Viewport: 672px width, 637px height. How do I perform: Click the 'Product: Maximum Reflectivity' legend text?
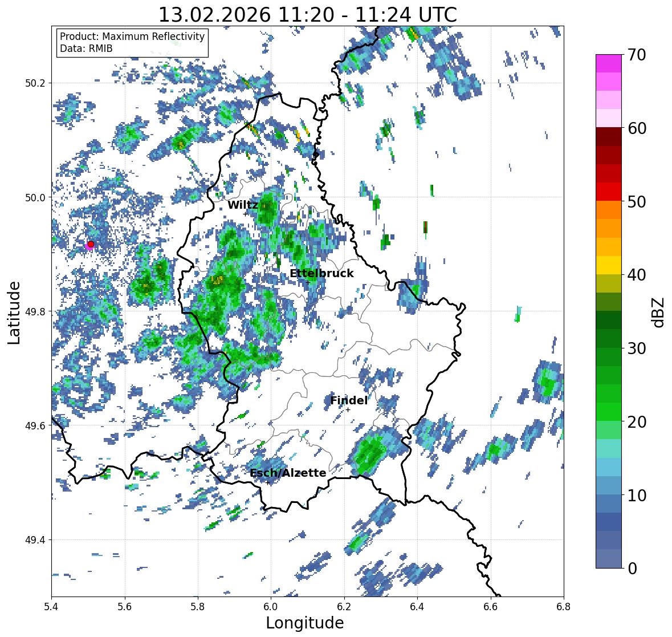132,36
